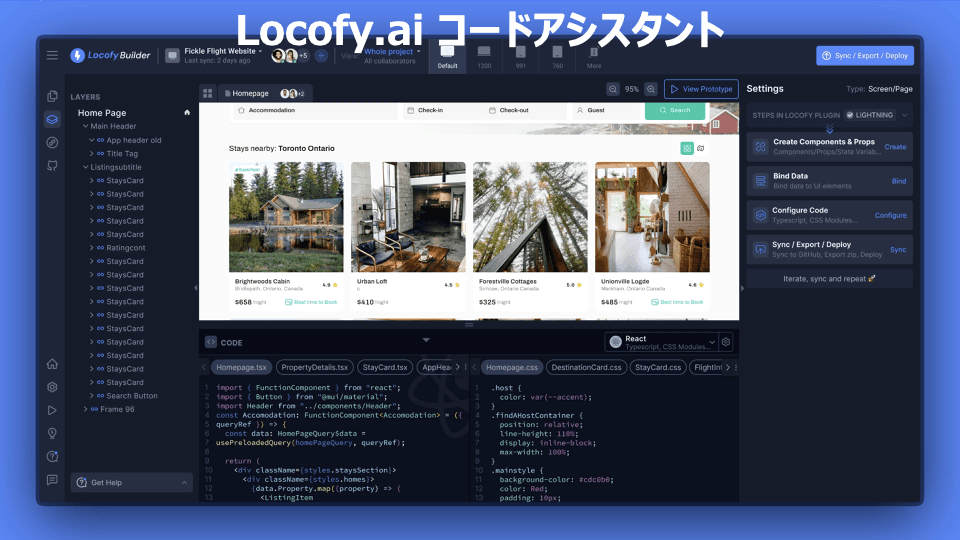Click the play icon in left sidebar
The height and width of the screenshot is (540, 960).
tap(52, 410)
